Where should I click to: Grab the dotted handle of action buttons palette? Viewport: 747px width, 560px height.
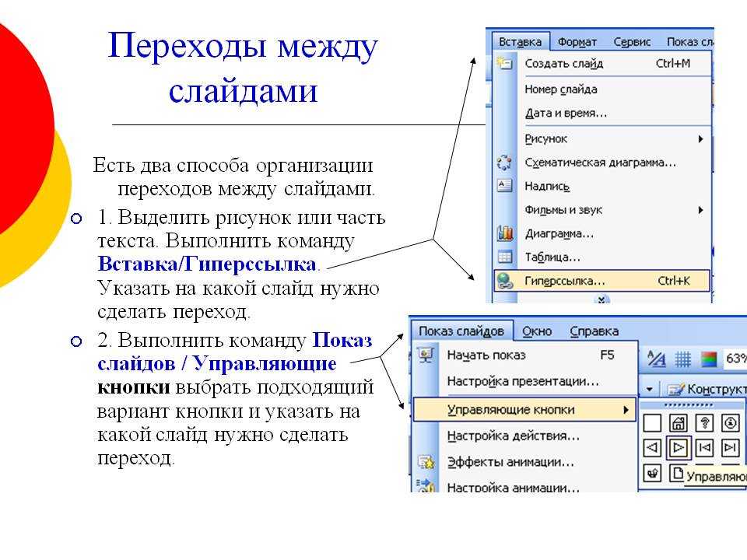tap(688, 405)
